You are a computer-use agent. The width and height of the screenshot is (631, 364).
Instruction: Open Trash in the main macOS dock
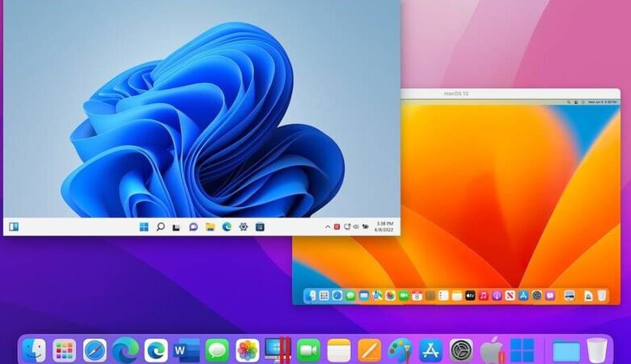pyautogui.click(x=597, y=351)
